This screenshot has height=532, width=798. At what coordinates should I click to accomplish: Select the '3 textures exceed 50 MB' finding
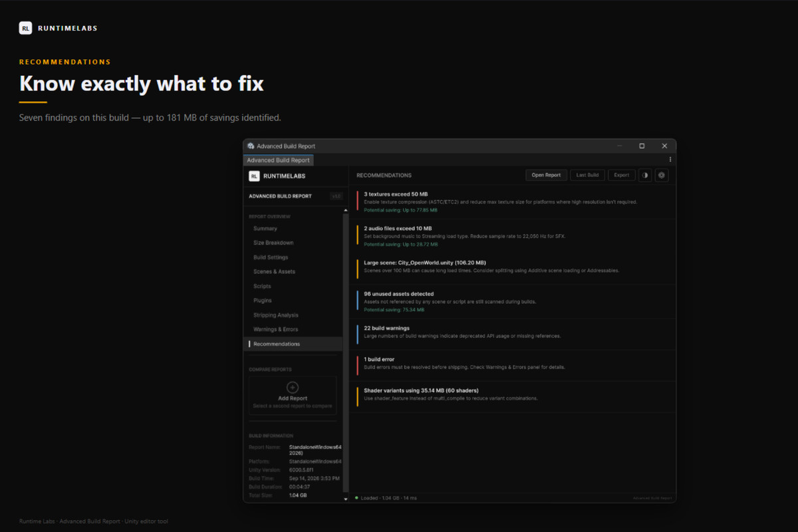tap(513, 202)
